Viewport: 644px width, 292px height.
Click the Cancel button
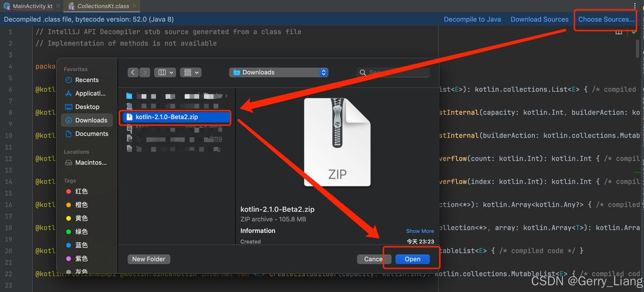click(373, 259)
